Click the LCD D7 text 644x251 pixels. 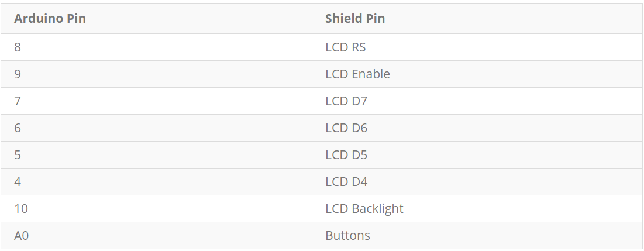[346, 101]
